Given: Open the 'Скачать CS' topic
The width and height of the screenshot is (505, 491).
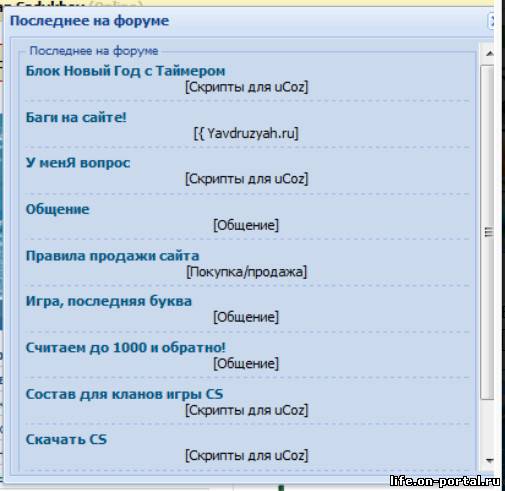Looking at the screenshot, I should coord(66,440).
